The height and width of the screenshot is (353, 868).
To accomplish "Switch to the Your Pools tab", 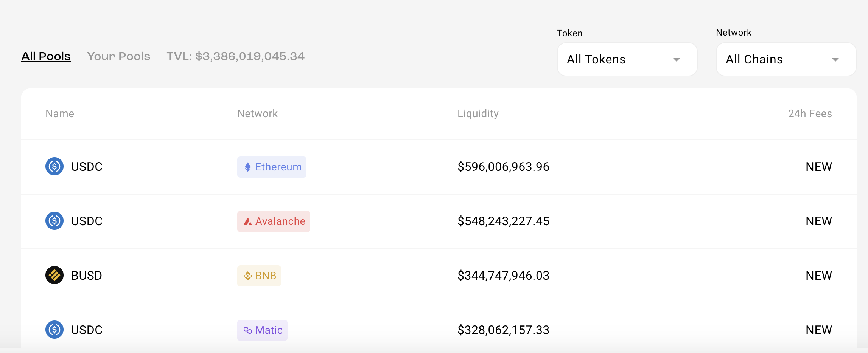I will (118, 56).
